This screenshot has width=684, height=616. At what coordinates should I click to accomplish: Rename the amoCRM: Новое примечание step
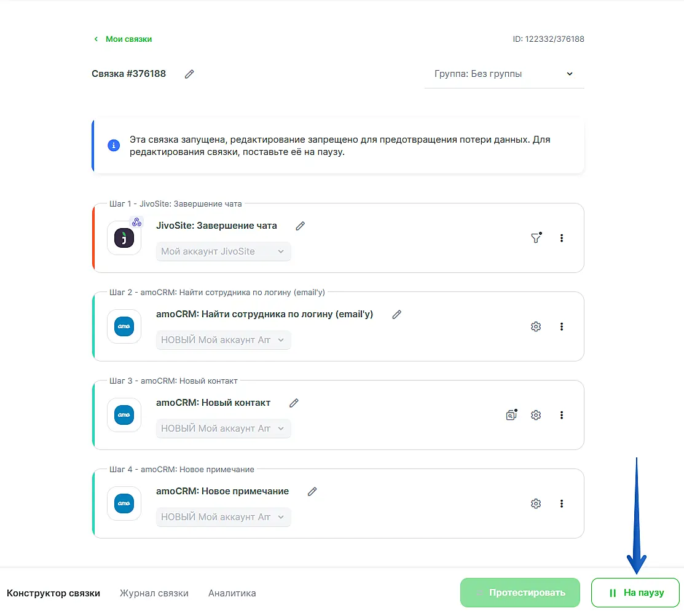click(x=312, y=492)
